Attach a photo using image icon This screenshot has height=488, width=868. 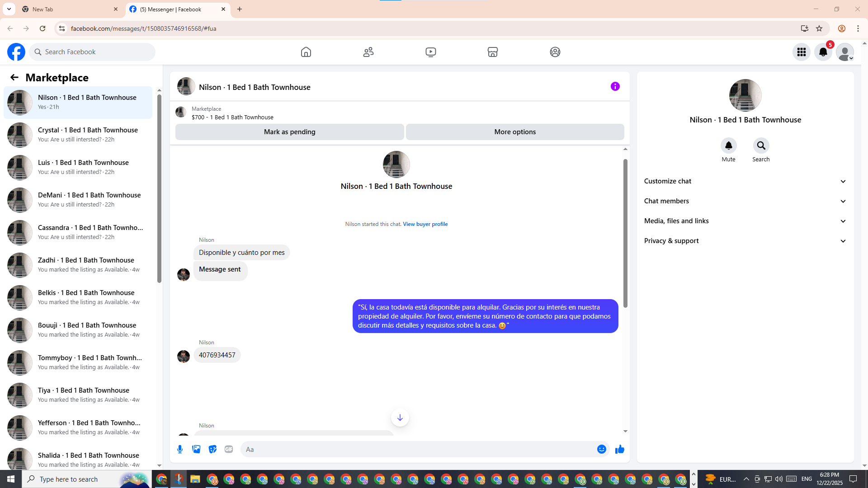196,449
